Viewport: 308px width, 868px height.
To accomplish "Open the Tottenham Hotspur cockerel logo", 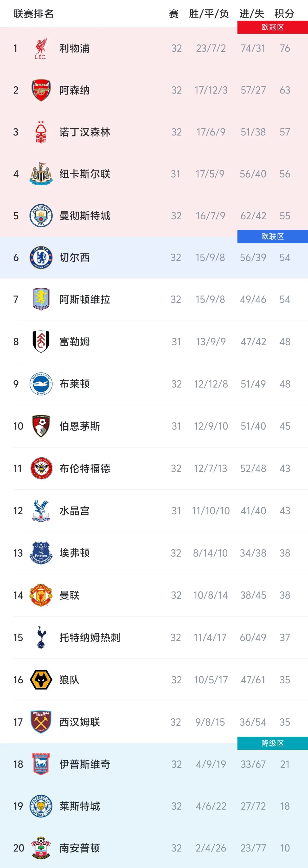I will [x=41, y=637].
